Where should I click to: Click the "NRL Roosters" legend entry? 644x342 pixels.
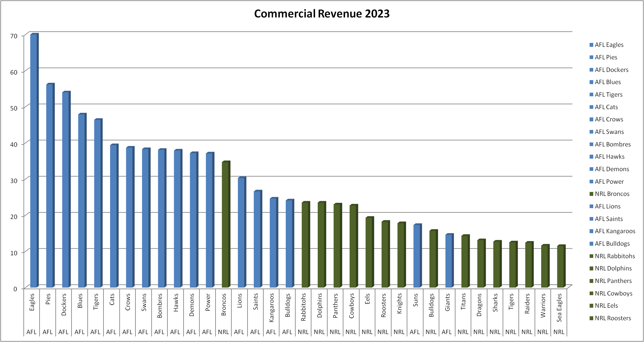tap(610, 318)
